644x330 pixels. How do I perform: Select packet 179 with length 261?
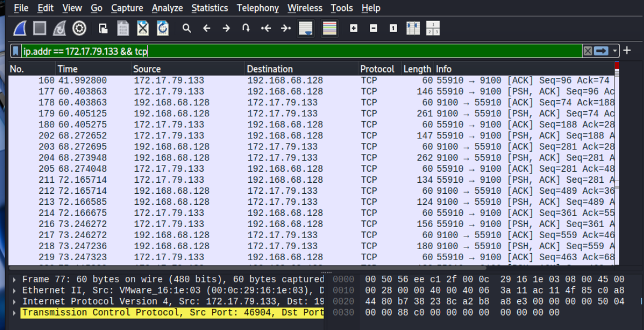[x=312, y=114]
